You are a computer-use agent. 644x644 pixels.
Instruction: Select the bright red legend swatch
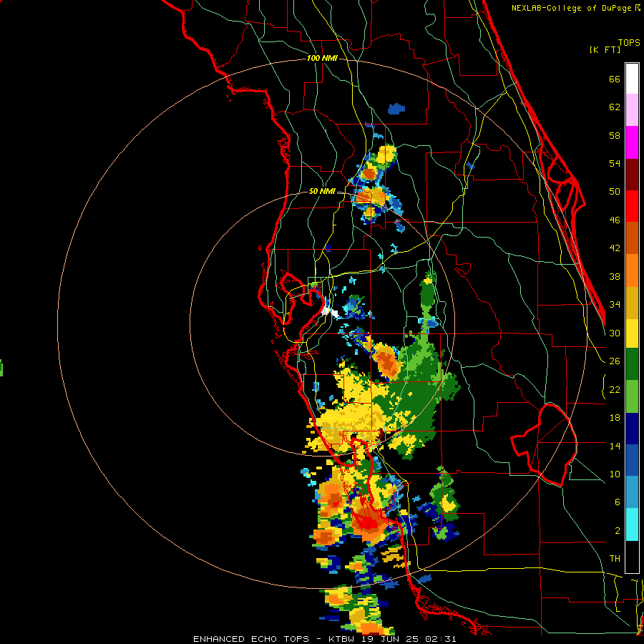(632, 206)
